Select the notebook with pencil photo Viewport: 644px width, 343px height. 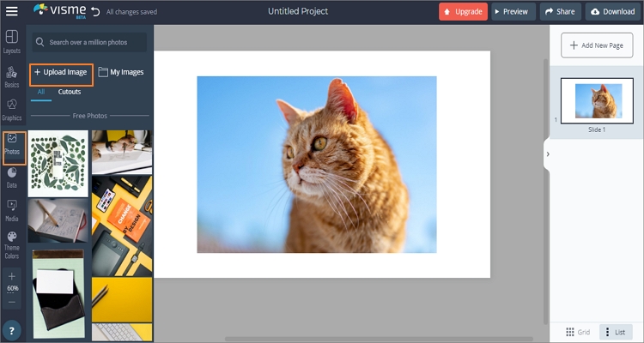[58, 220]
